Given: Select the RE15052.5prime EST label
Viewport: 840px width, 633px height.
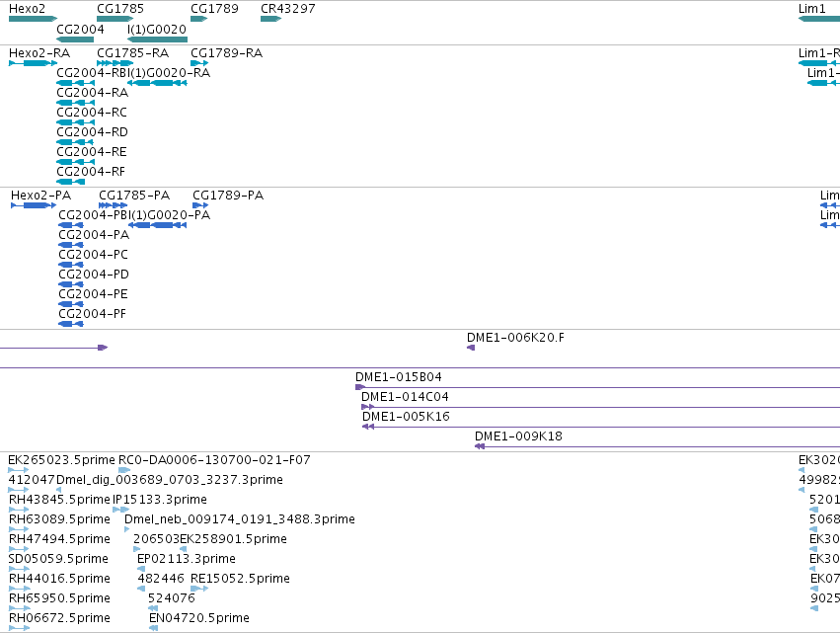Looking at the screenshot, I should click(x=240, y=580).
